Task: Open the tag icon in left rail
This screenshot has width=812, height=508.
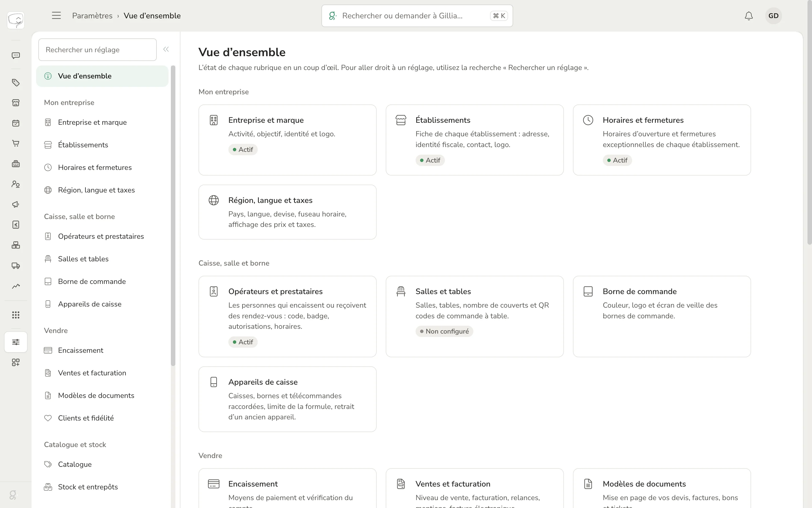Action: pyautogui.click(x=16, y=83)
